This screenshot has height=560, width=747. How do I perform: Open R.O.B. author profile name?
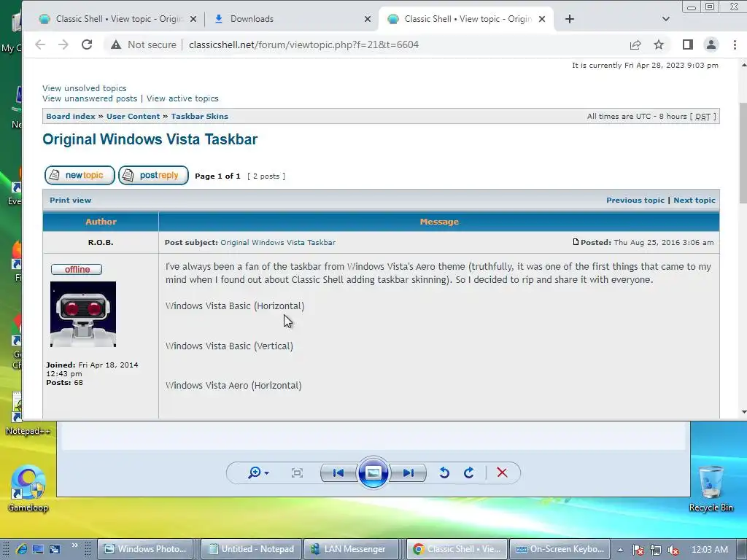coord(101,242)
